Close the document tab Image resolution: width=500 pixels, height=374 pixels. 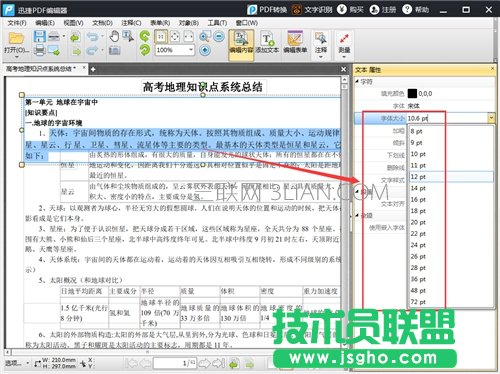pyautogui.click(x=84, y=68)
